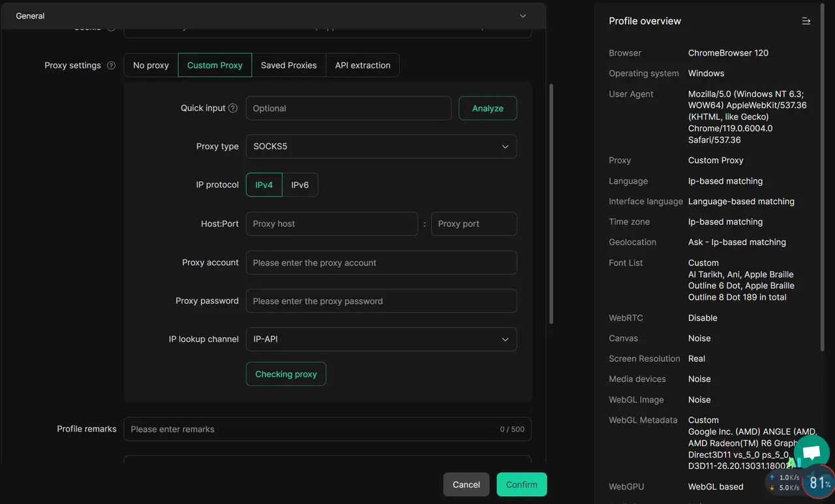The height and width of the screenshot is (504, 835).
Task: Open the Proxy type SOCKS5 dropdown
Action: coord(381,146)
